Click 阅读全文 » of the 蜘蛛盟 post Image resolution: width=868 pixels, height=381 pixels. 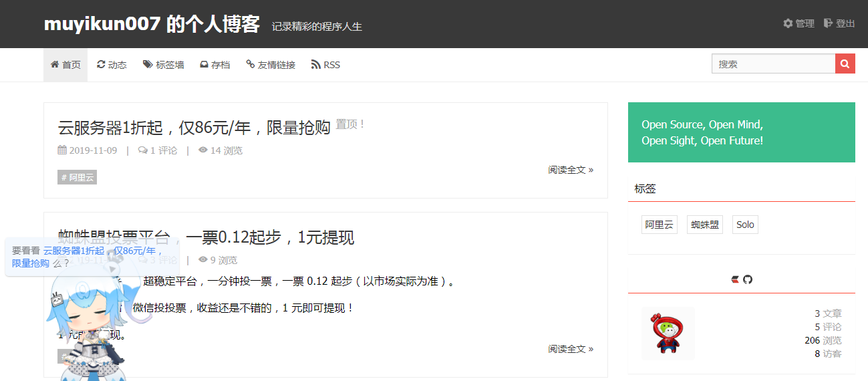(x=571, y=349)
